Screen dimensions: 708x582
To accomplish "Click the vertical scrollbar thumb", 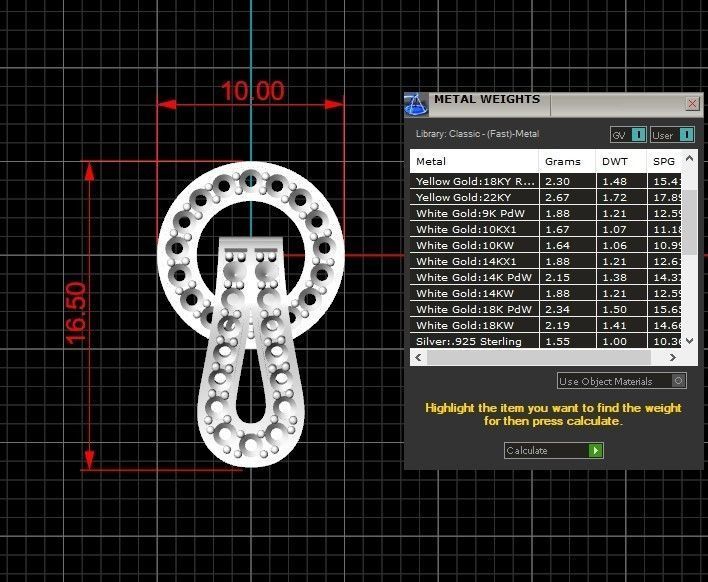I will (x=689, y=222).
